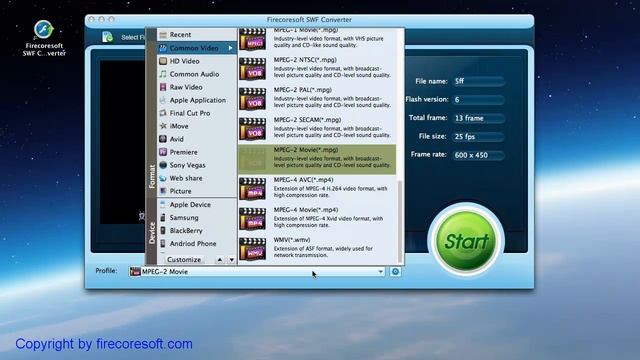The height and width of the screenshot is (360, 640).
Task: Select MPEG-1 Movie format icon
Action: tap(253, 40)
